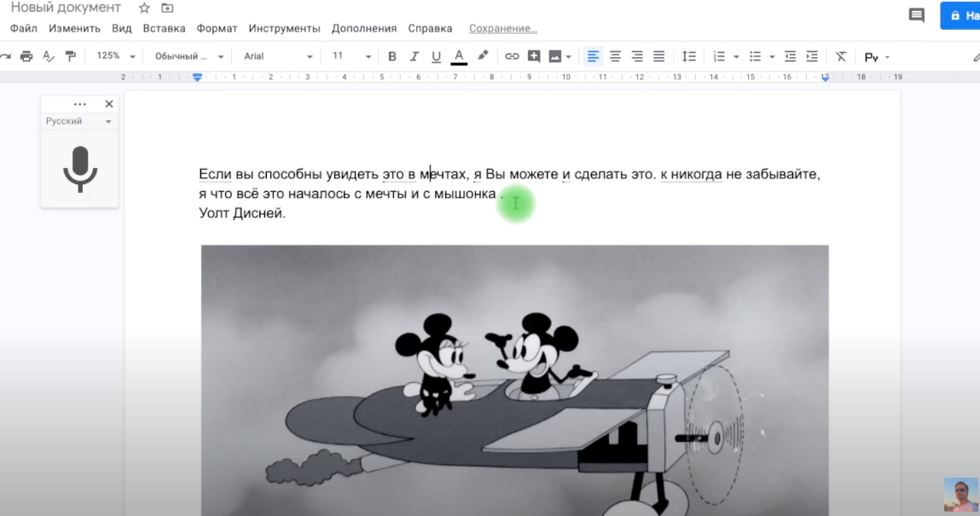Viewport: 980px width, 516px height.
Task: Open the Файл menu
Action: click(x=24, y=29)
